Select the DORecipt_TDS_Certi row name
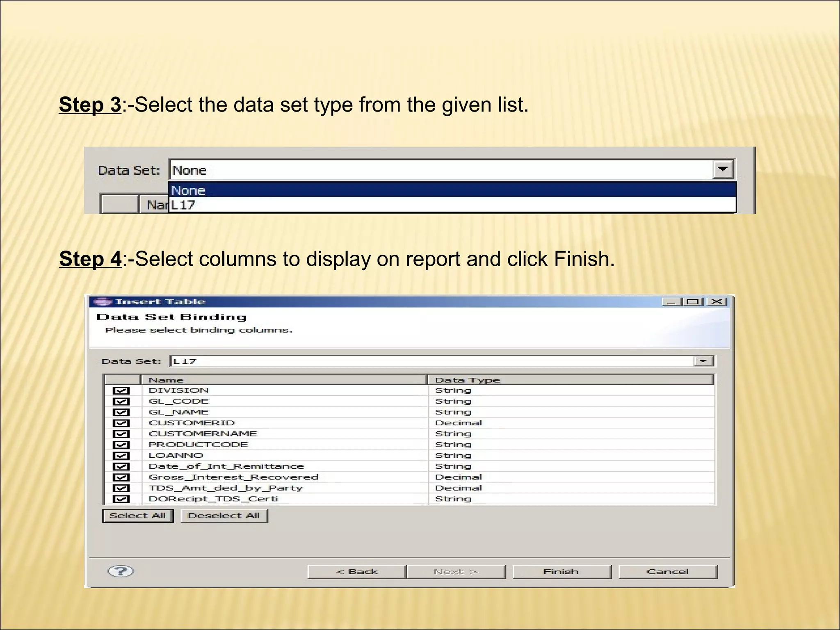This screenshot has height=630, width=840. coord(213,499)
